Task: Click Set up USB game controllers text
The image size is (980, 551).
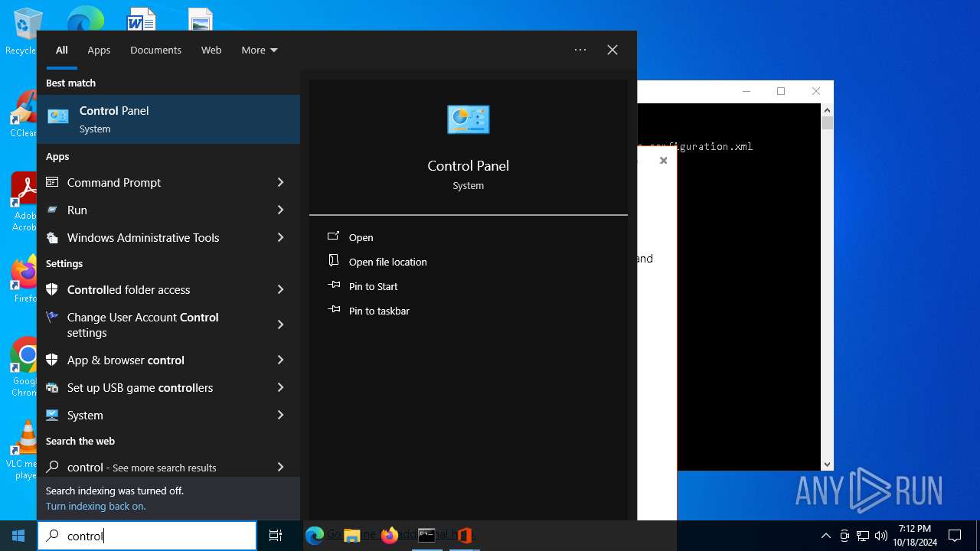Action: tap(140, 387)
